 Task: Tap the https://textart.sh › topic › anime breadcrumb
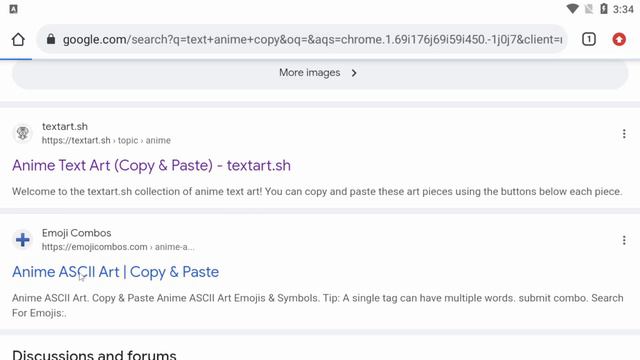(106, 140)
